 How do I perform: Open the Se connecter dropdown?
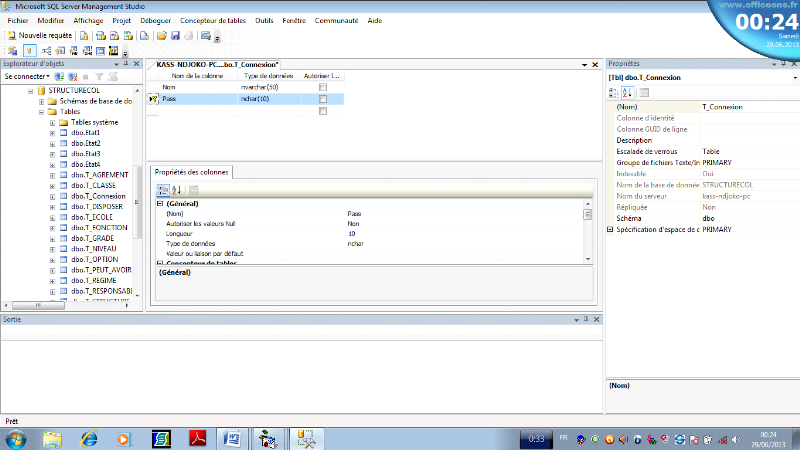pos(27,76)
